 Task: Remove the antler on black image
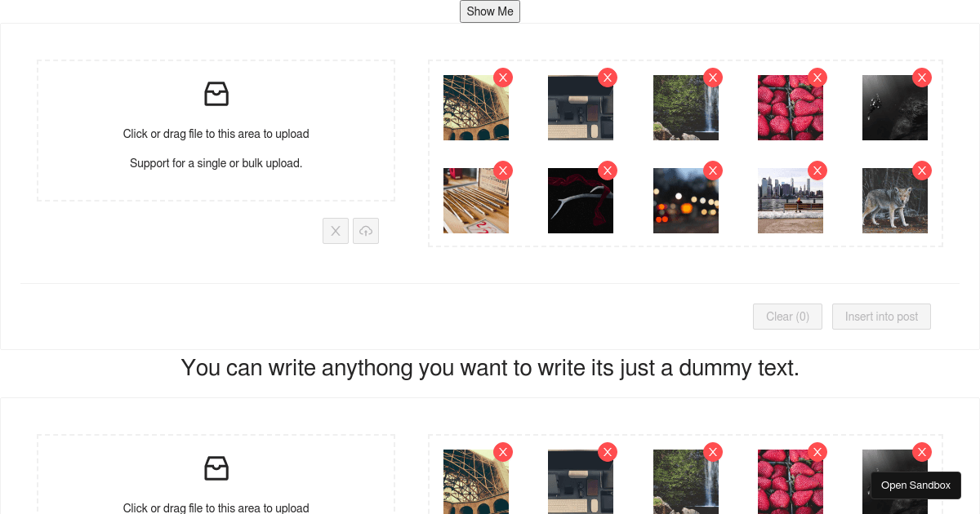[608, 171]
